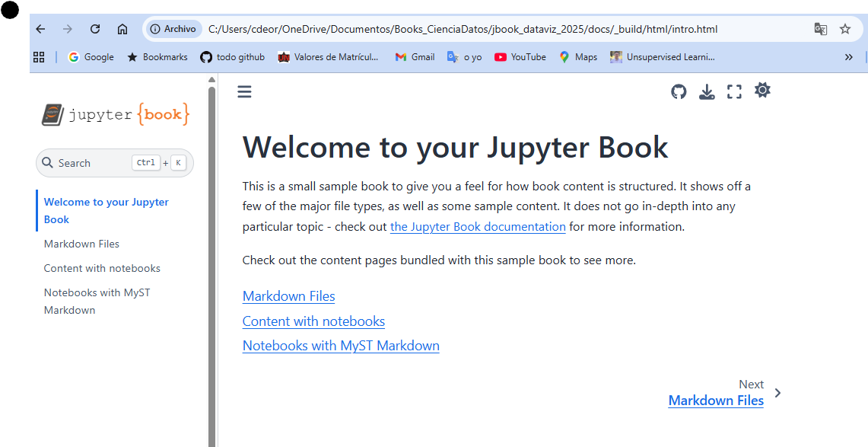The image size is (868, 447).
Task: Enter fullscreen mode with the brackets icon
Action: pyautogui.click(x=734, y=92)
